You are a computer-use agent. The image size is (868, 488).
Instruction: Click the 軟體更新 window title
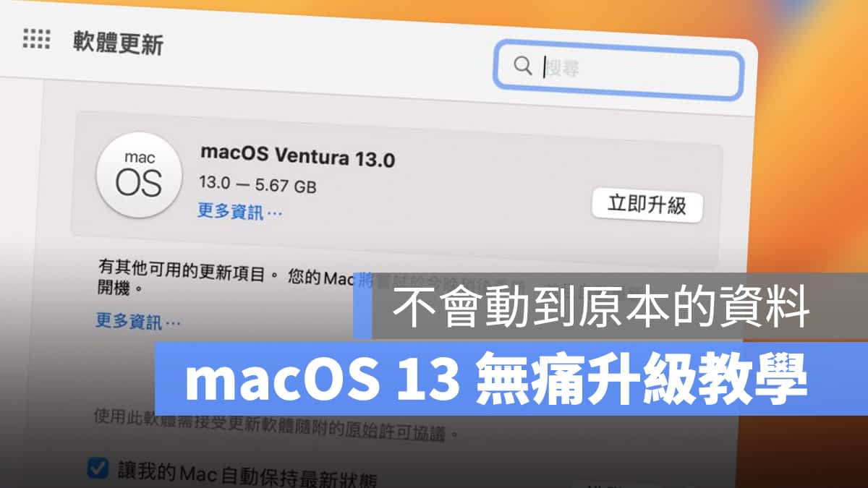[x=118, y=43]
